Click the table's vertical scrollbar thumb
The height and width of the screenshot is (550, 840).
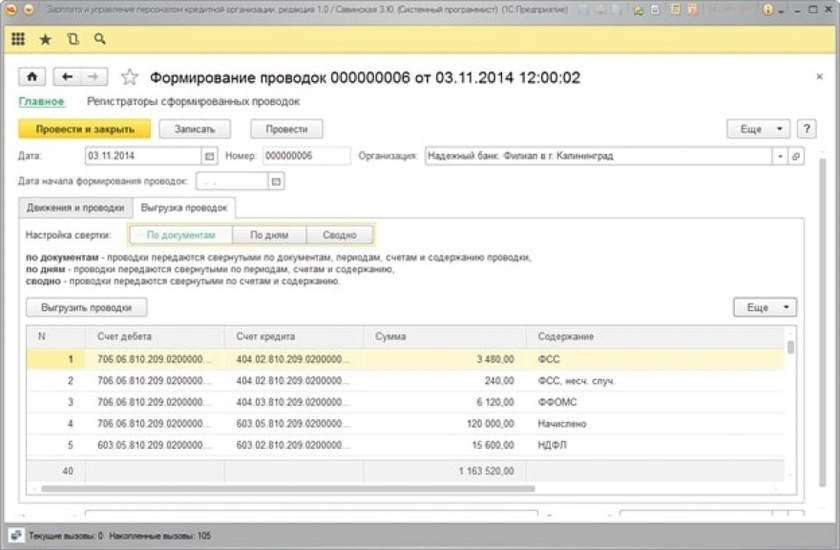790,347
